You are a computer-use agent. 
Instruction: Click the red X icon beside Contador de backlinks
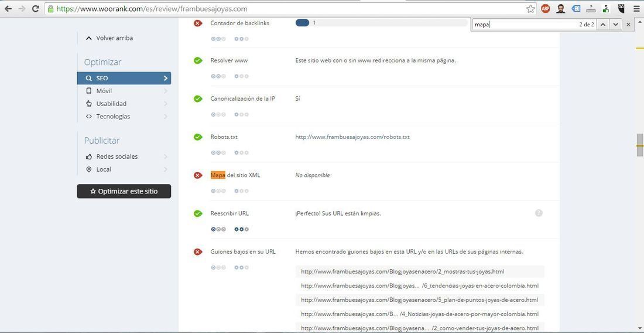[198, 23]
